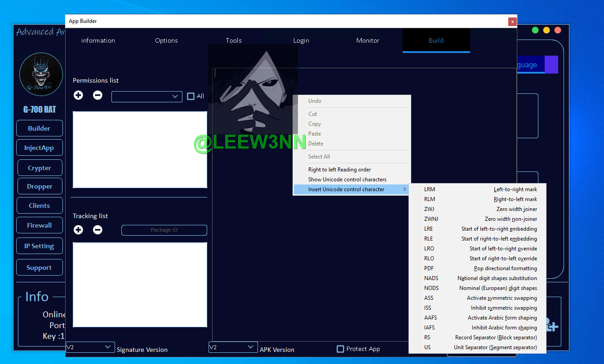
Task: Click the minus icon under Permissions list
Action: pos(98,95)
